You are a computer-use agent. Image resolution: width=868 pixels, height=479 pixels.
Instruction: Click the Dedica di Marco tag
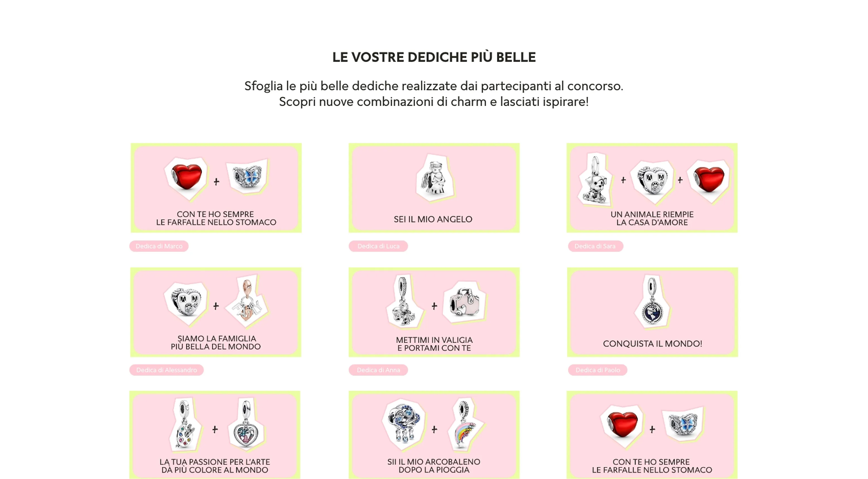pyautogui.click(x=159, y=246)
